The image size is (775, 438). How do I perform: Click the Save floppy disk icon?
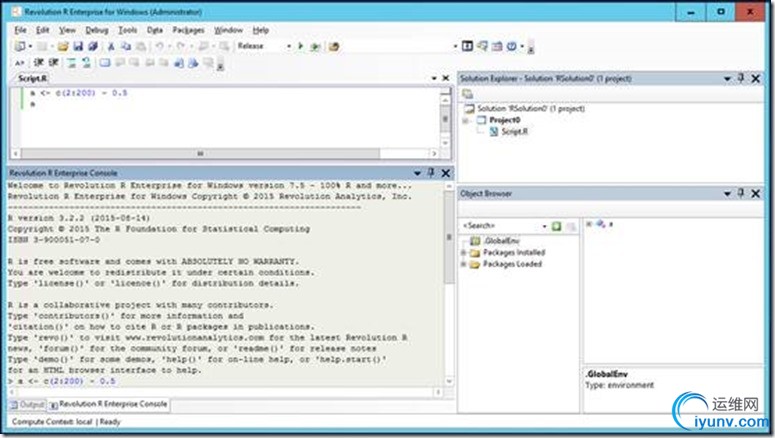pyautogui.click(x=78, y=46)
